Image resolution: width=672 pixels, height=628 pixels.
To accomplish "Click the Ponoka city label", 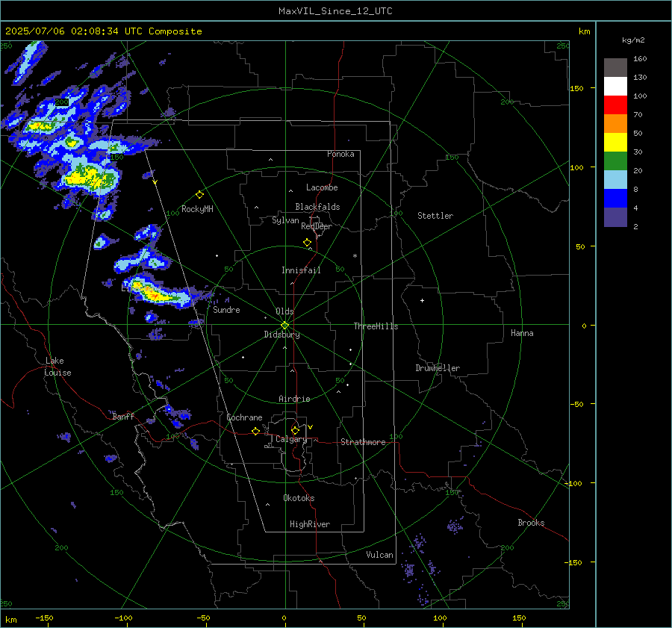I will tap(340, 155).
